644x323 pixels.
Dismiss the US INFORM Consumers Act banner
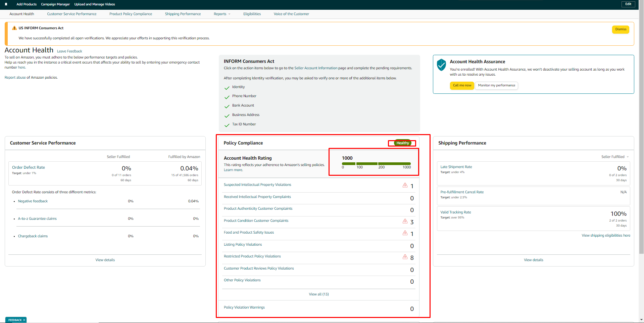coord(621,29)
